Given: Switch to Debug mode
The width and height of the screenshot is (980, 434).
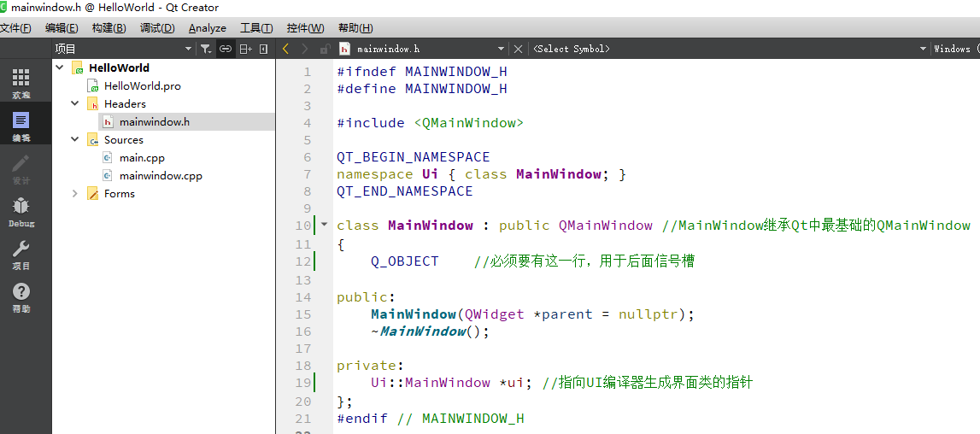Looking at the screenshot, I should tap(21, 213).
